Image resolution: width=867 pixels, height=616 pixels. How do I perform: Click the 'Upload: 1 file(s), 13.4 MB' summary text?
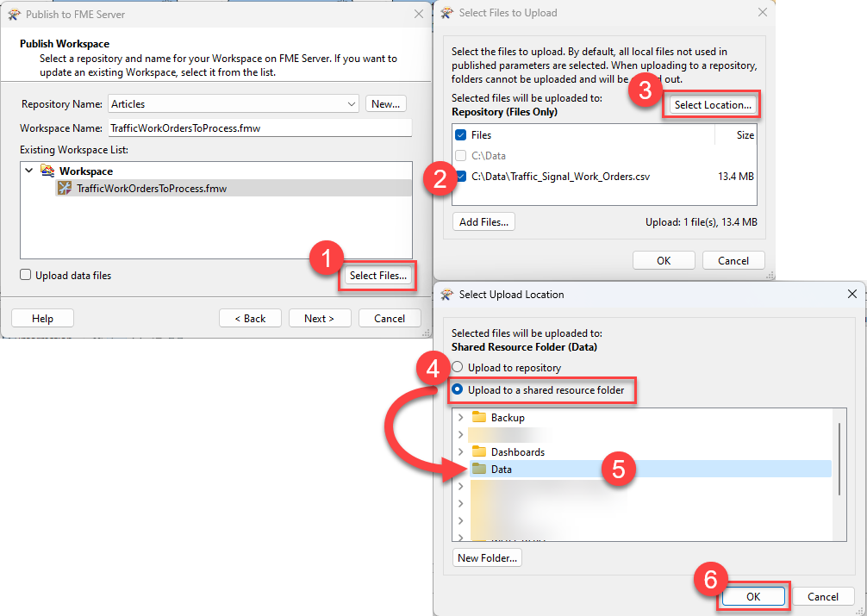click(x=702, y=221)
